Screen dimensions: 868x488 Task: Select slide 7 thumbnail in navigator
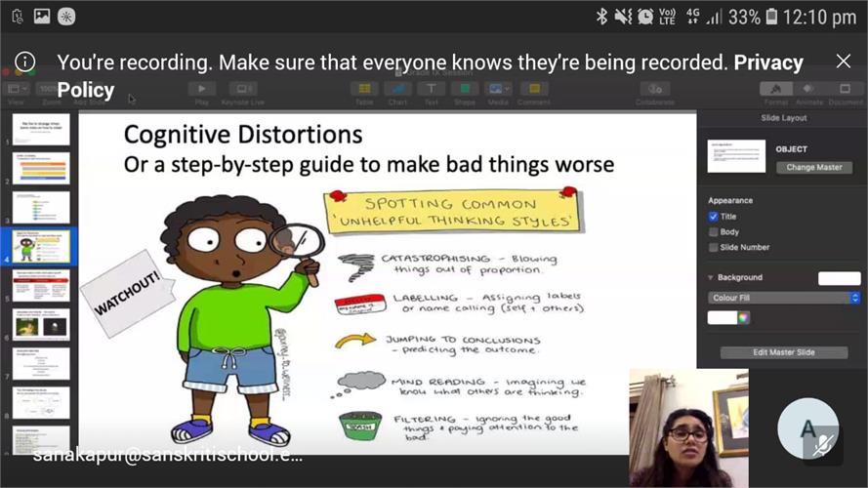point(41,363)
